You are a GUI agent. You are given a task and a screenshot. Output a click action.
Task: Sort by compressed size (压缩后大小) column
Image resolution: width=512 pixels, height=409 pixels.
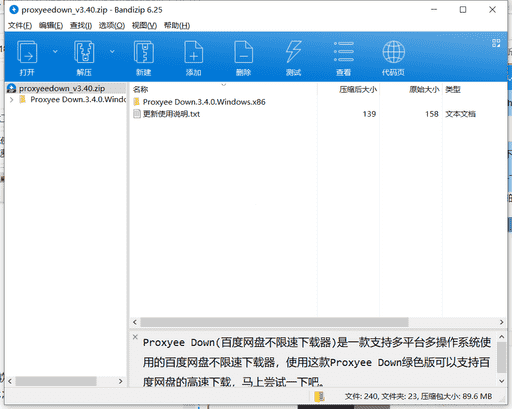358,89
